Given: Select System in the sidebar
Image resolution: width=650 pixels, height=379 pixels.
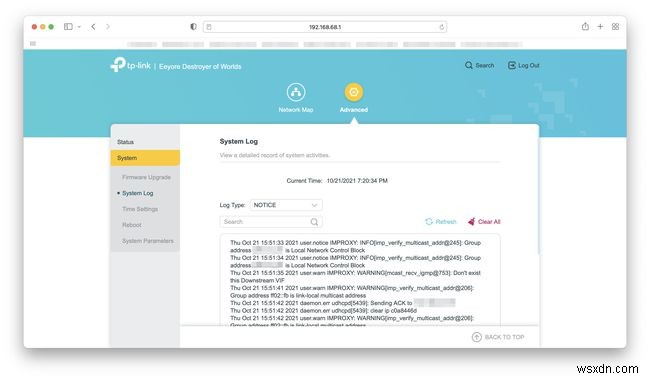Looking at the screenshot, I should coord(145,158).
